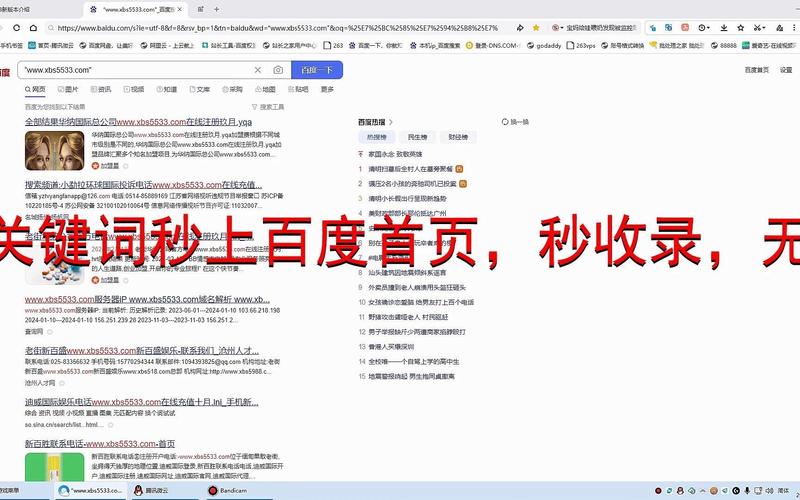The width and height of the screenshot is (800, 500).
Task: Click the browser address bar URL
Action: (x=278, y=28)
